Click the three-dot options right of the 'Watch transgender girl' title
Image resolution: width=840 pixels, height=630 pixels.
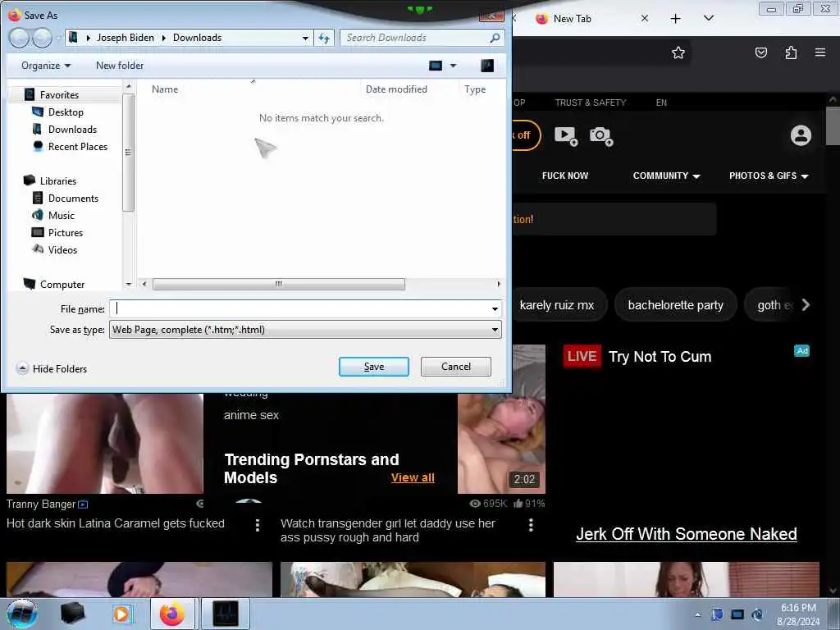click(531, 525)
